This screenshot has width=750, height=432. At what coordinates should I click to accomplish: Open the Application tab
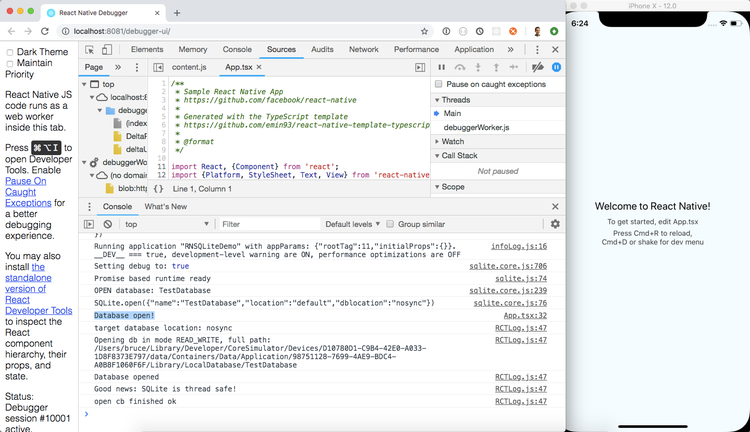tap(474, 50)
